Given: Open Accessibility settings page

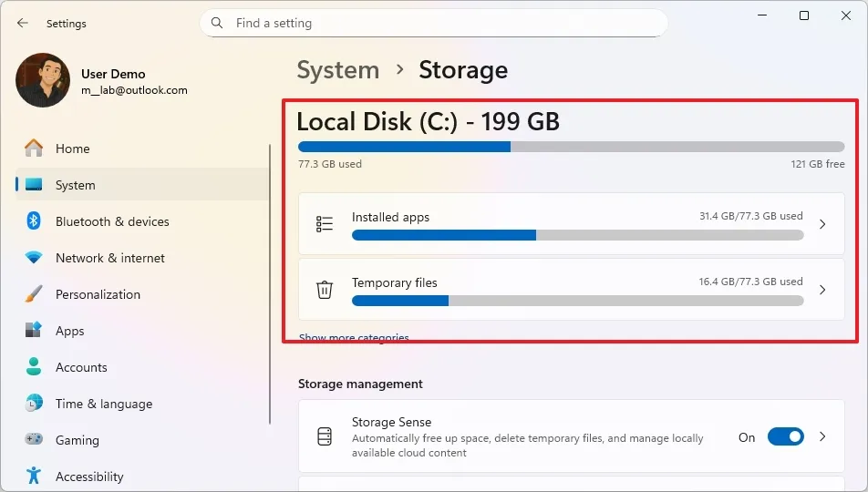Looking at the screenshot, I should [x=142, y=477].
